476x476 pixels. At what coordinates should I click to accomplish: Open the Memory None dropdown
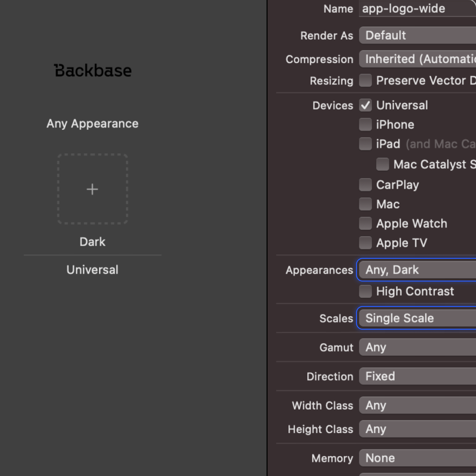416,458
